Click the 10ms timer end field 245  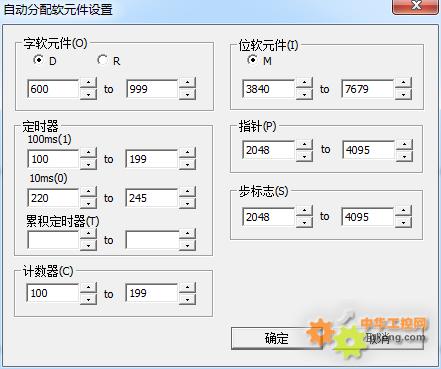pos(152,198)
